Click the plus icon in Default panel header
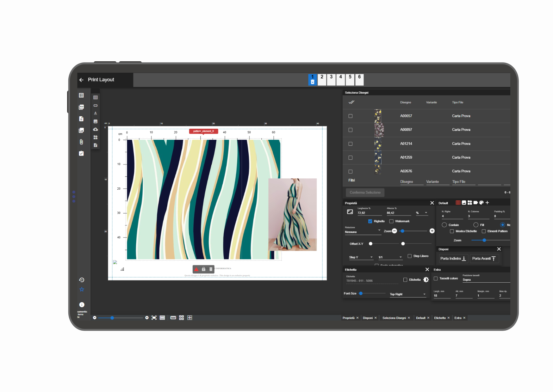This screenshot has height=392, width=553. (x=487, y=203)
